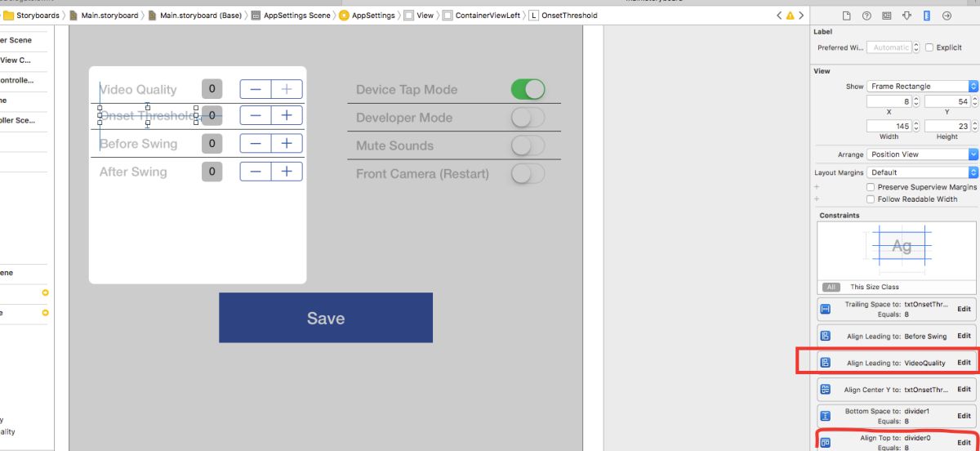Open the Arrange Position View dropdown
This screenshot has width=980, height=451.
pyautogui.click(x=922, y=154)
